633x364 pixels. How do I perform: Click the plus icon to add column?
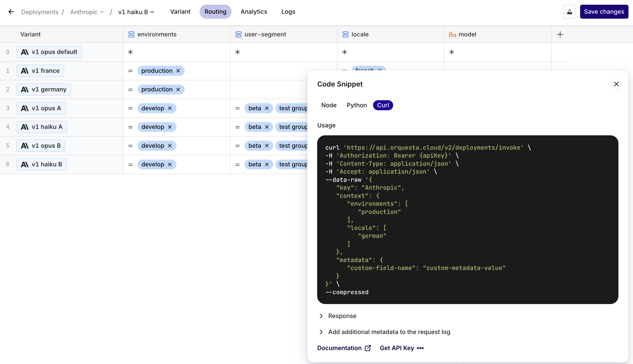(x=560, y=34)
